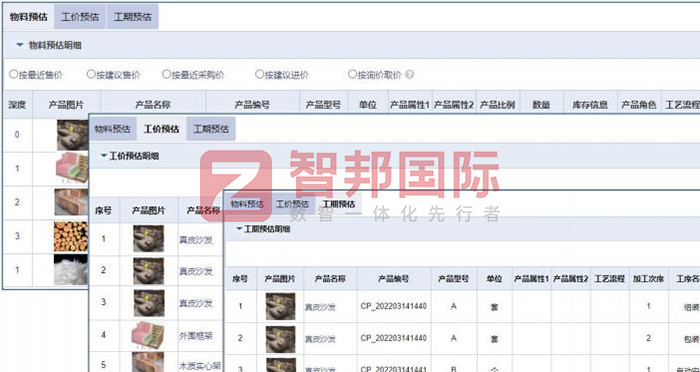Viewport: 700px width, 372px height.
Task: Click the 数量 column header
Action: coord(541,105)
